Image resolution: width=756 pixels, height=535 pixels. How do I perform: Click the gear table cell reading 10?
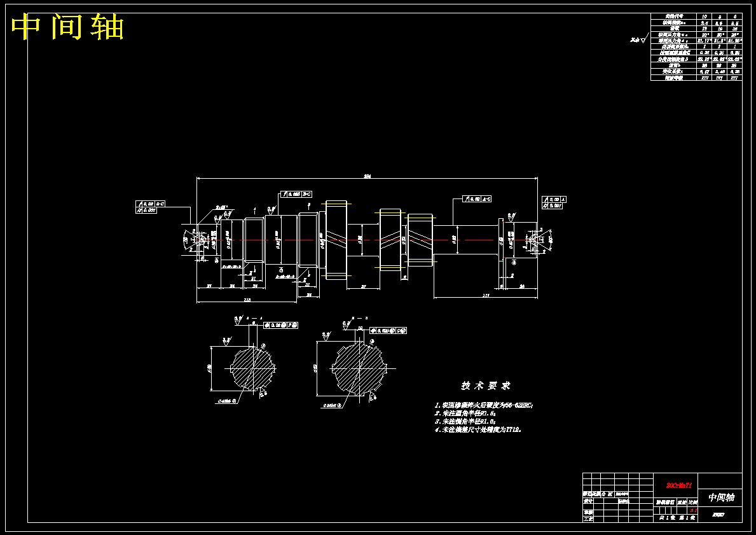coord(704,17)
